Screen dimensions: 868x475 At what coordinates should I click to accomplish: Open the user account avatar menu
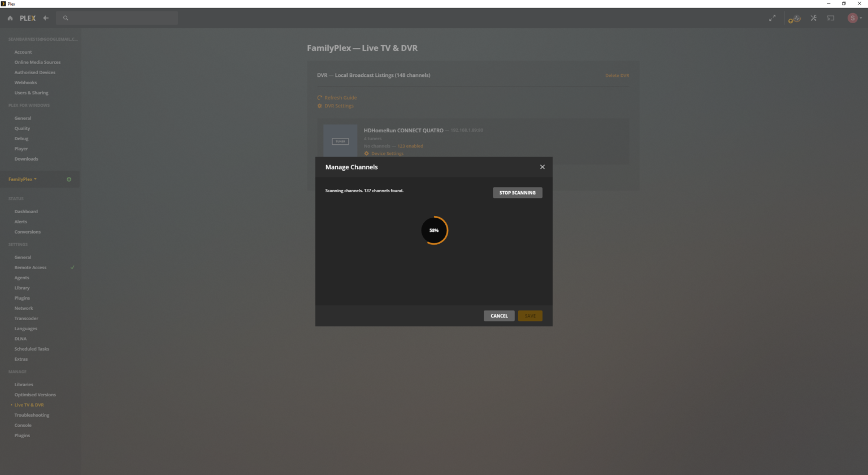[853, 18]
